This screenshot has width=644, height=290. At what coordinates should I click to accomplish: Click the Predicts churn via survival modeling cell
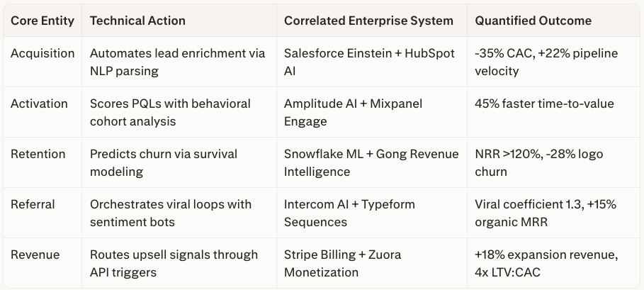[x=164, y=162]
